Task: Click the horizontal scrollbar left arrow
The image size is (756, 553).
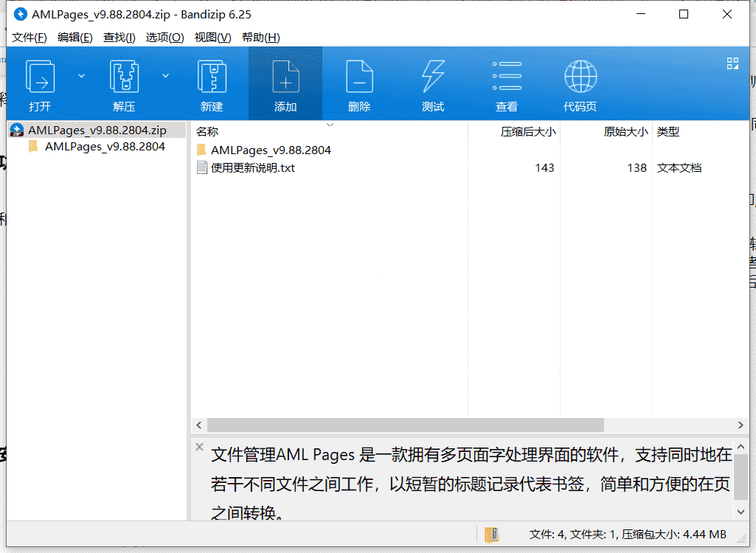Action: click(x=199, y=425)
